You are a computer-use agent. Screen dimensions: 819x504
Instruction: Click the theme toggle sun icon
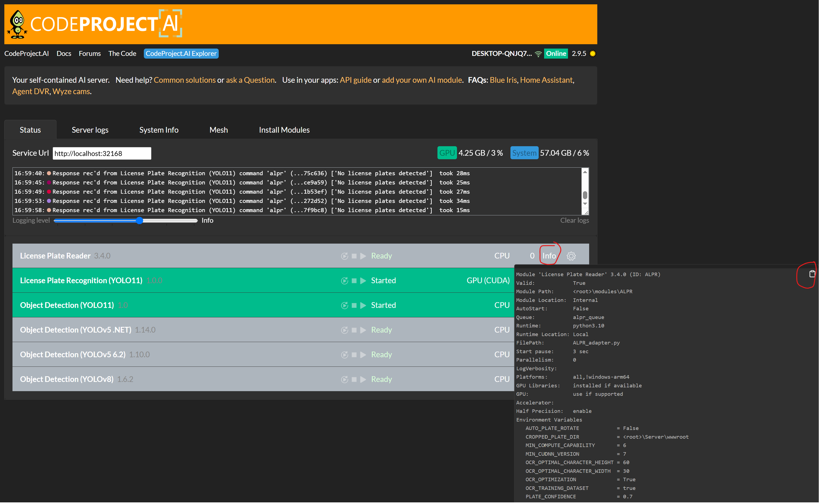[593, 54]
